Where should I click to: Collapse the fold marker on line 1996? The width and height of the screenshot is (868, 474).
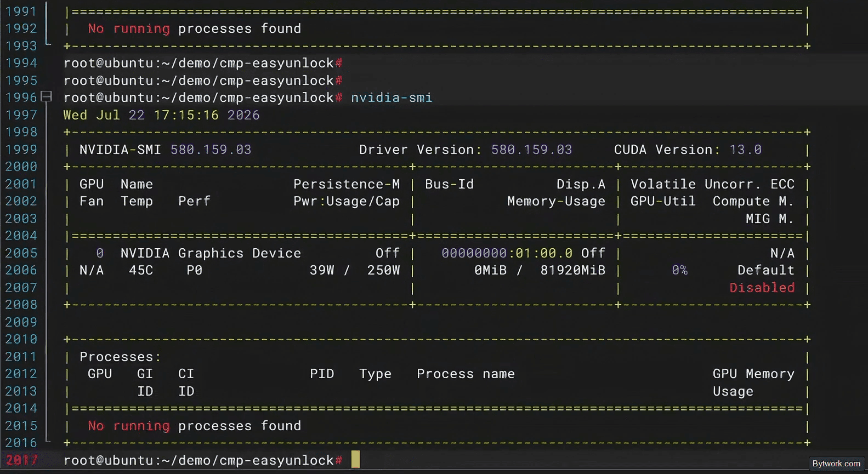[x=47, y=97]
